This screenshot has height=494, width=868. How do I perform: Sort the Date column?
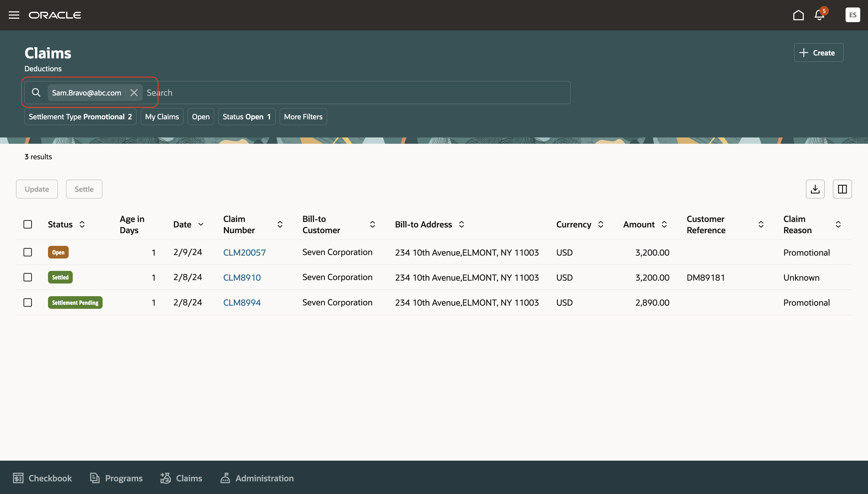click(201, 224)
